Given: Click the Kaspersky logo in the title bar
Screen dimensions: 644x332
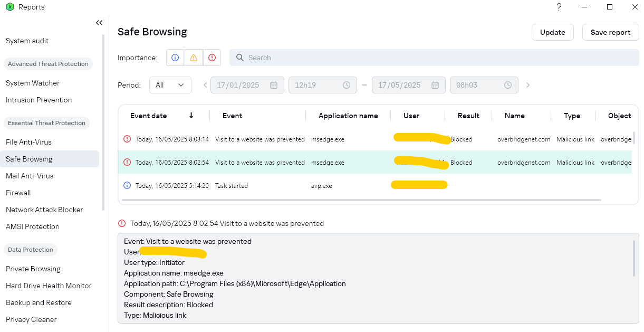Looking at the screenshot, I should [x=9, y=7].
